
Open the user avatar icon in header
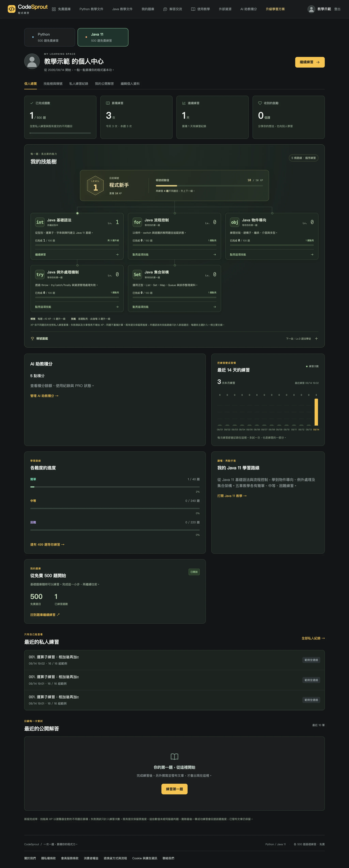click(311, 9)
